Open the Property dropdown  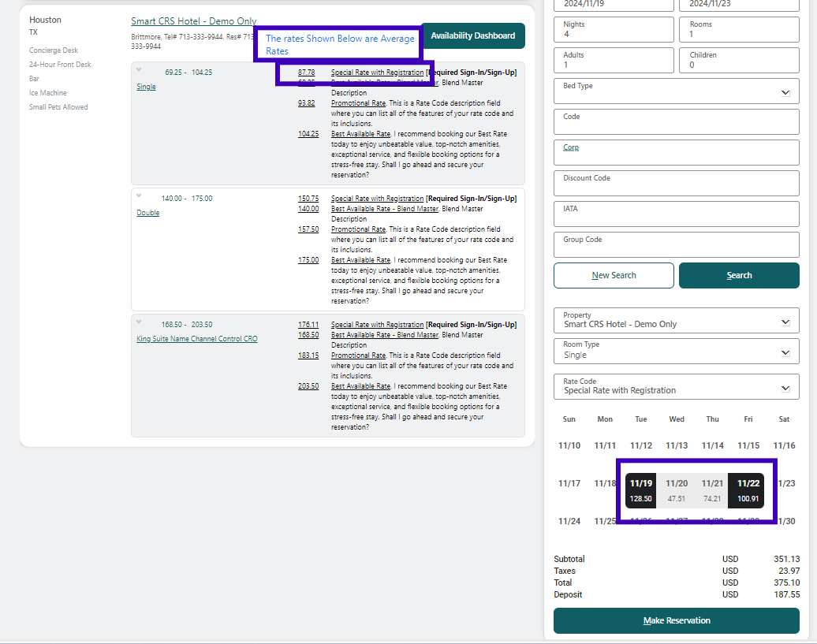(677, 320)
